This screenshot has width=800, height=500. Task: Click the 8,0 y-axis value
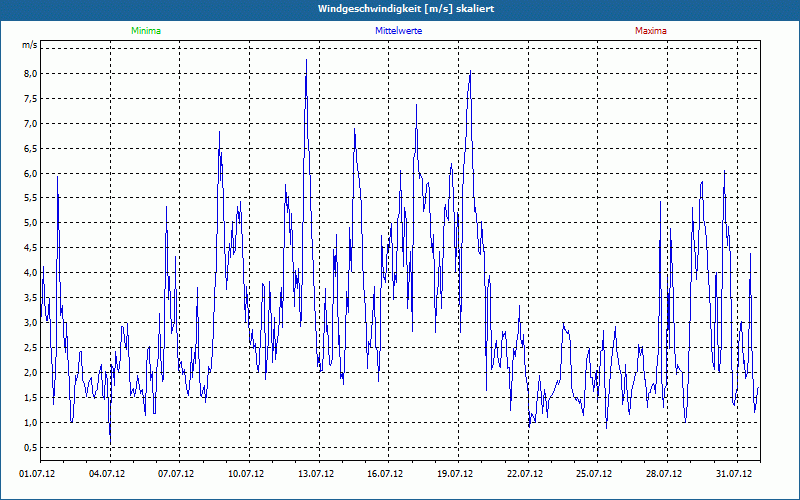29,73
